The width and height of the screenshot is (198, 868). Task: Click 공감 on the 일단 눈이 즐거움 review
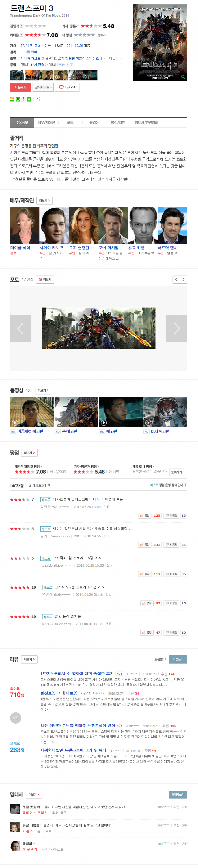click(147, 633)
